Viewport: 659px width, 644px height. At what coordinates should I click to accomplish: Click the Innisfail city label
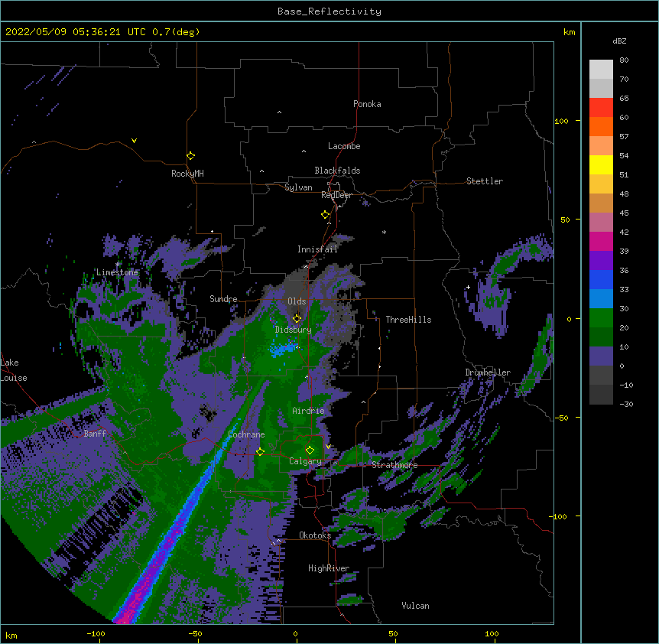318,249
